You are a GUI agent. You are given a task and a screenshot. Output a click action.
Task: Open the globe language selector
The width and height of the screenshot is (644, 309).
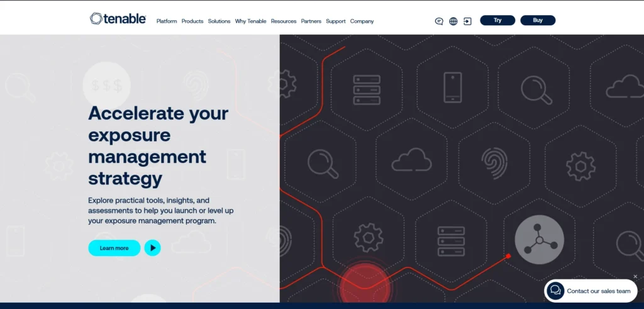click(453, 21)
